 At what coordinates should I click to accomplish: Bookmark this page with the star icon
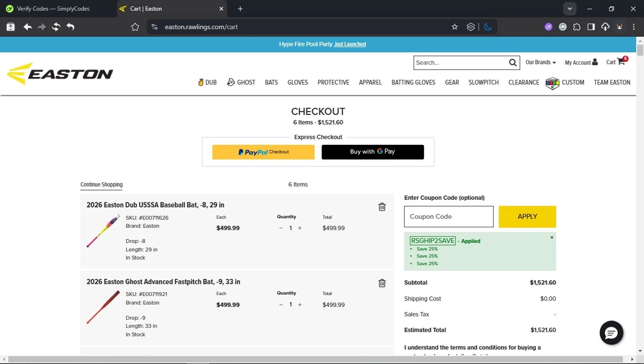455,27
